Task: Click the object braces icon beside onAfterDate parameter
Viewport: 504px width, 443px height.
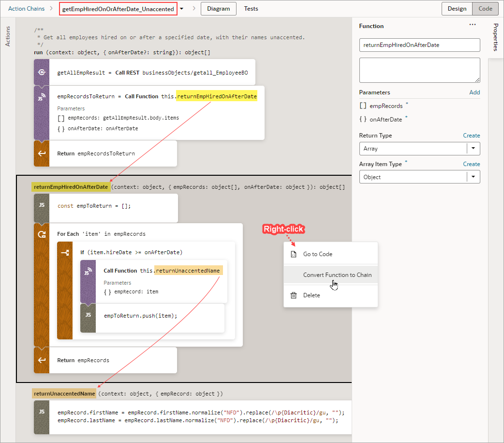Action: point(363,120)
